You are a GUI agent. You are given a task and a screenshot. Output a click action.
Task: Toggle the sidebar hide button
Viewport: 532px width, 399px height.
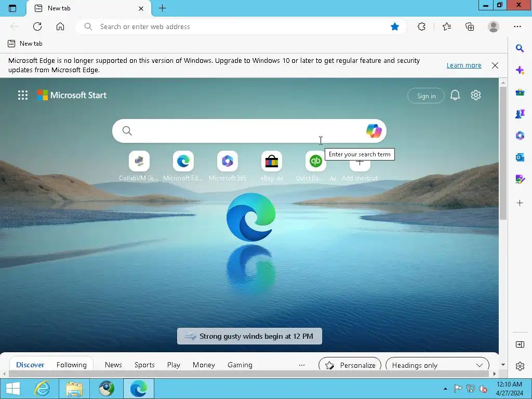(x=520, y=344)
